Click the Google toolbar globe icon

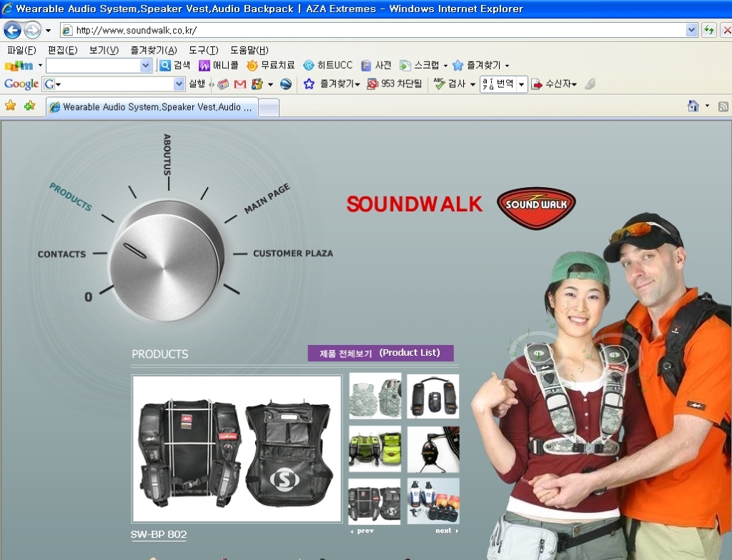tap(286, 84)
